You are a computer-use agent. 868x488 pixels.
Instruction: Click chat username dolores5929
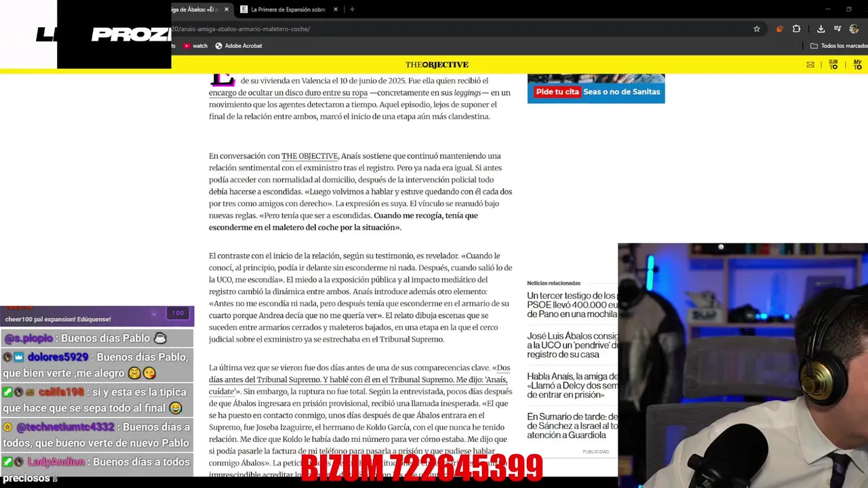58,357
